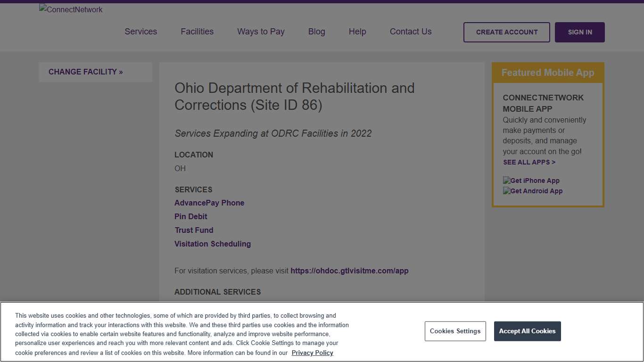Click the SIGN IN button
This screenshot has width=644, height=362.
[579, 32]
